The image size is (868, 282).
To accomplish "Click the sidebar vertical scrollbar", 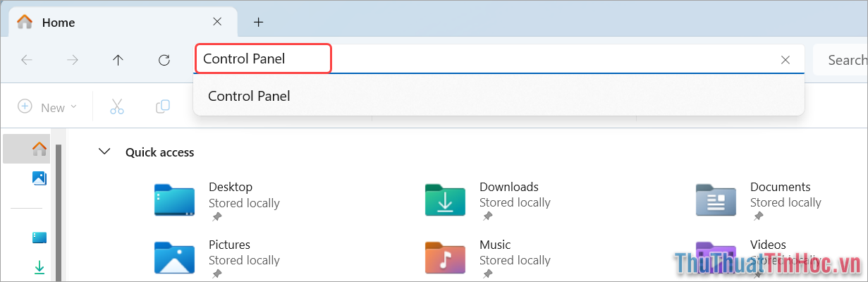I will point(59,211).
